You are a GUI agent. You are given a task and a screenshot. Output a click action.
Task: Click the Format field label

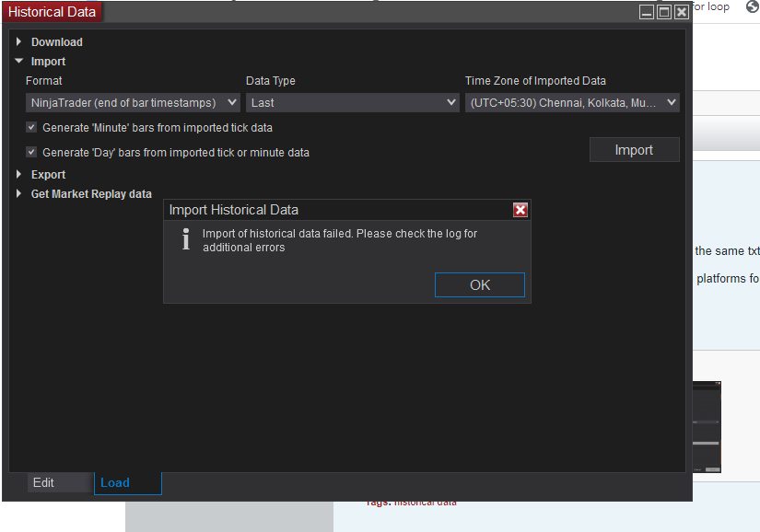point(43,81)
